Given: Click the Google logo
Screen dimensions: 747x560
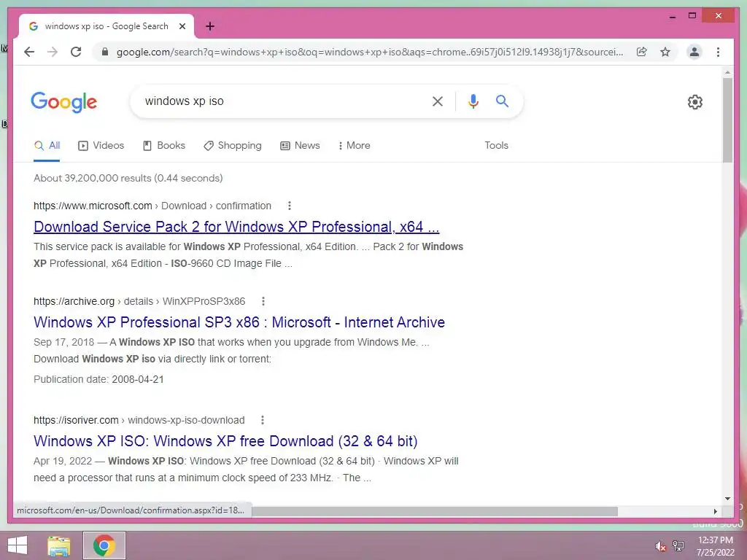Looking at the screenshot, I should [x=64, y=102].
